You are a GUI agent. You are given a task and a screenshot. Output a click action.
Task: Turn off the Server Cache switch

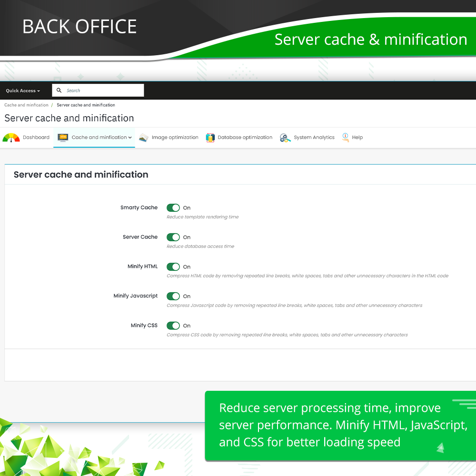(173, 237)
